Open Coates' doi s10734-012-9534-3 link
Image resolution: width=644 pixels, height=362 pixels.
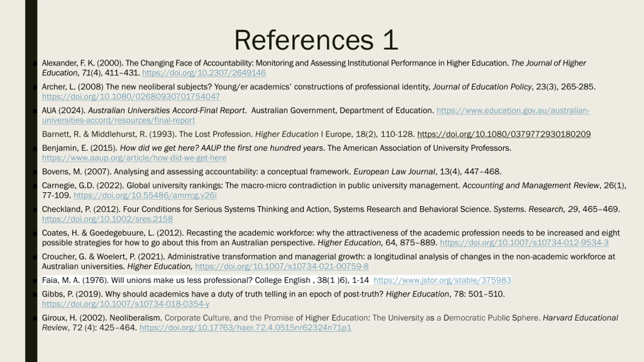524,243
